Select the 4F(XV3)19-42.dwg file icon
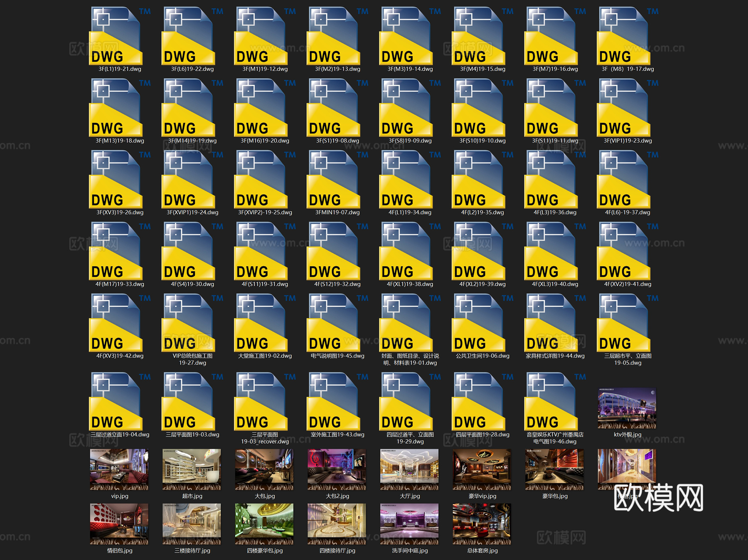 pos(116,323)
